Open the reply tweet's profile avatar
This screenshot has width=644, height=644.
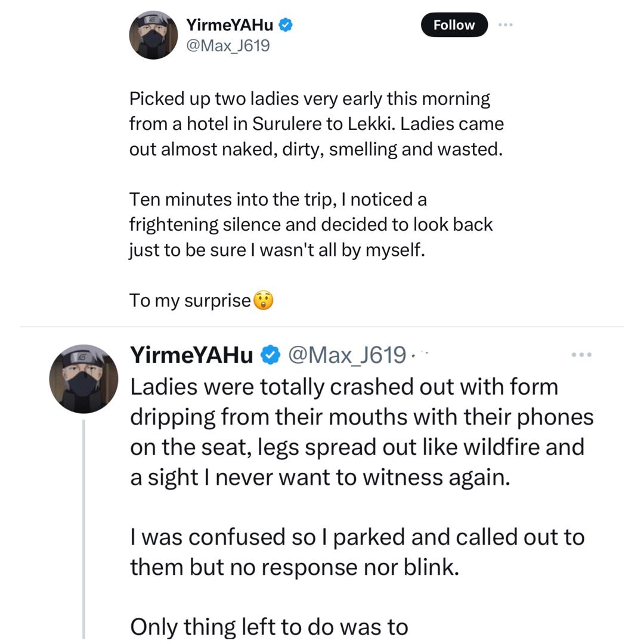pyautogui.click(x=83, y=379)
